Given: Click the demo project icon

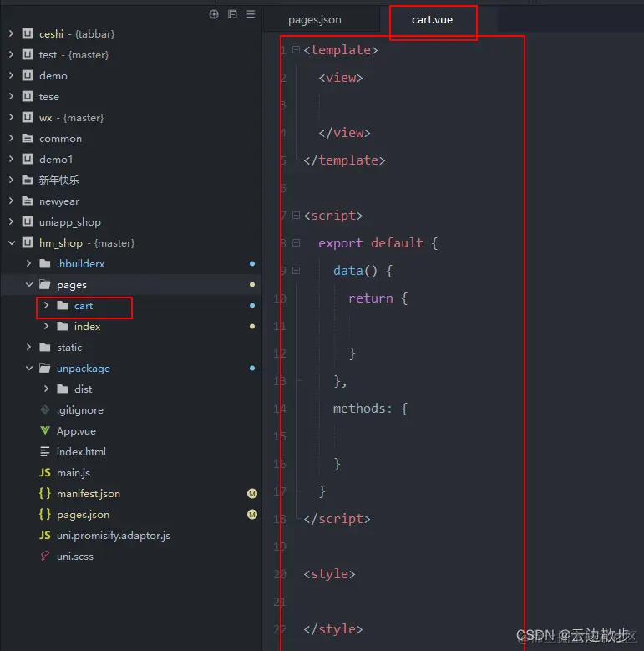Looking at the screenshot, I should pyautogui.click(x=28, y=75).
